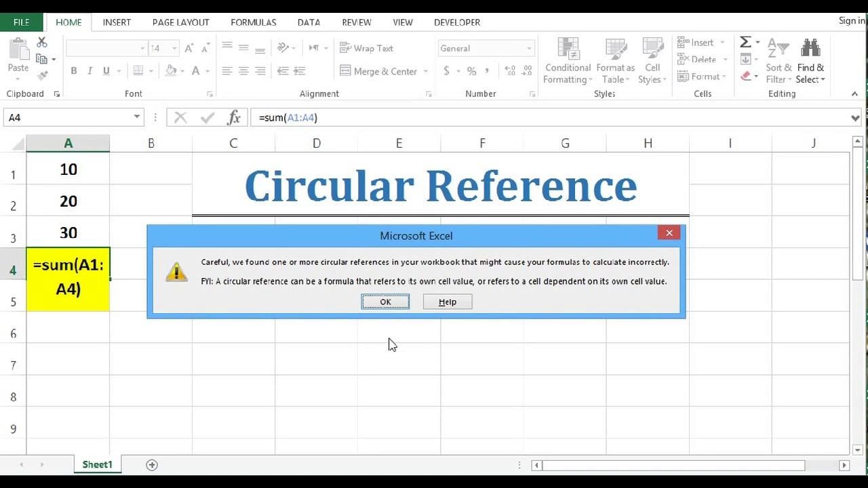Click Decrease Decimal icon

click(x=527, y=70)
